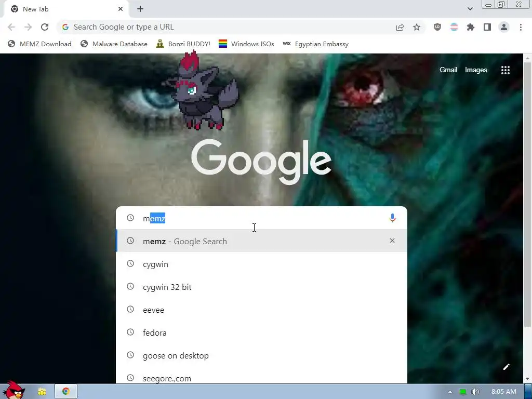Open the uBlock Origin shield extension
The height and width of the screenshot is (399, 532).
(437, 27)
